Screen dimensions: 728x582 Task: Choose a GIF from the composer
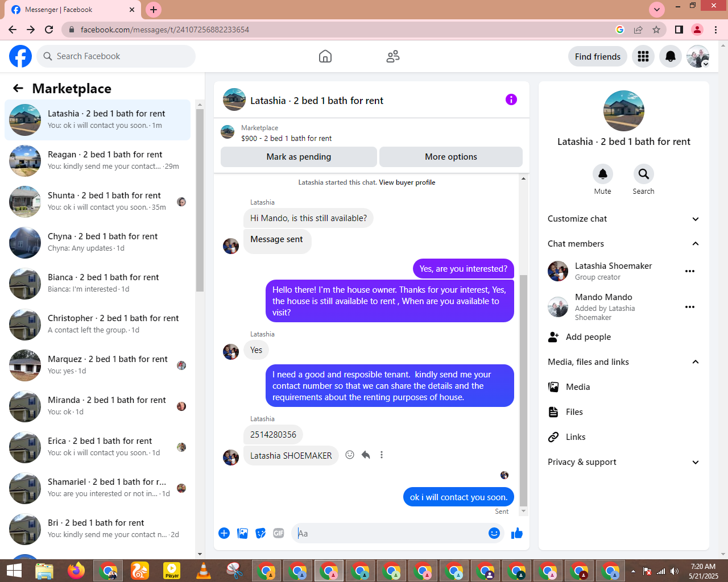point(279,533)
